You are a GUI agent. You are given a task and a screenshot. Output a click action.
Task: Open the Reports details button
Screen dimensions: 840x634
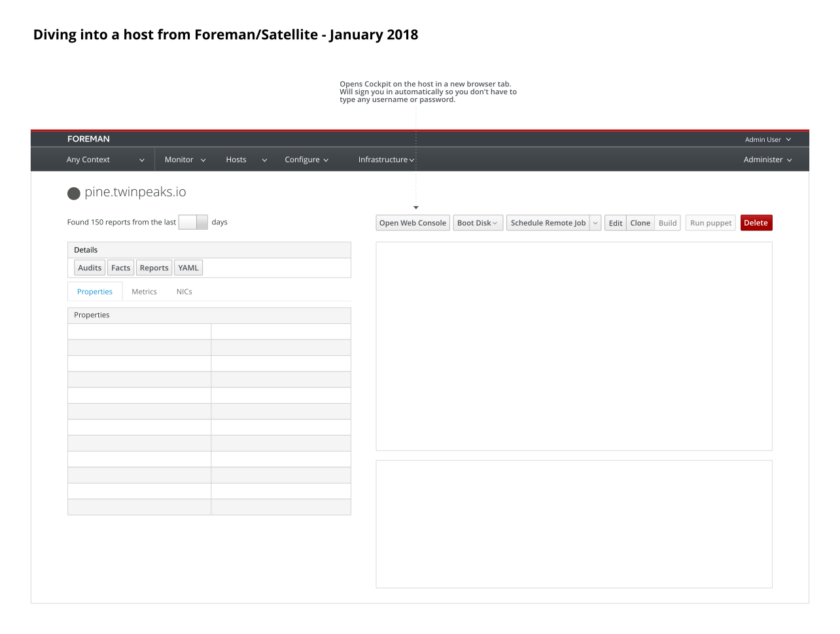click(x=154, y=268)
